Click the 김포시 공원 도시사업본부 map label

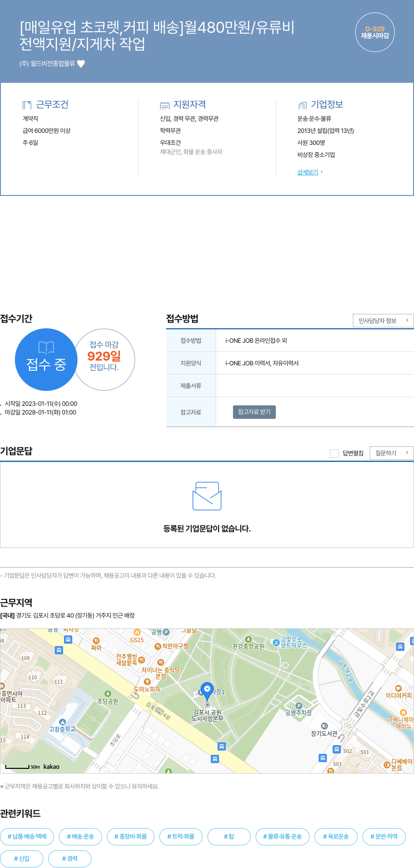(207, 715)
